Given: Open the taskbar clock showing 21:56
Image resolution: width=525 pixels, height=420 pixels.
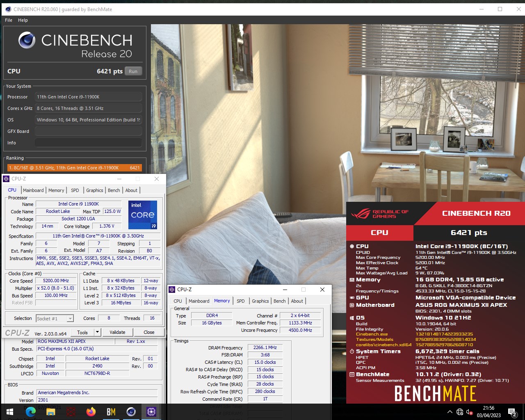Looking at the screenshot, I should [x=488, y=412].
